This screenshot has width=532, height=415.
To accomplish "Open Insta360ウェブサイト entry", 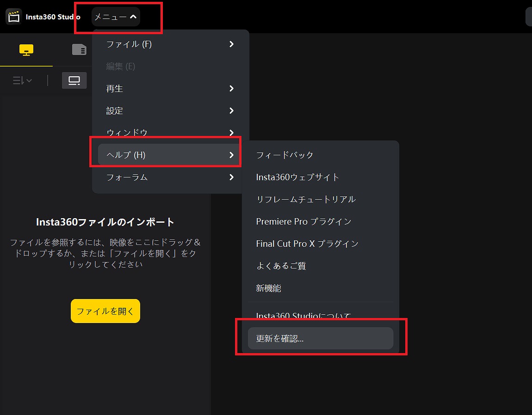I will 321,177.
